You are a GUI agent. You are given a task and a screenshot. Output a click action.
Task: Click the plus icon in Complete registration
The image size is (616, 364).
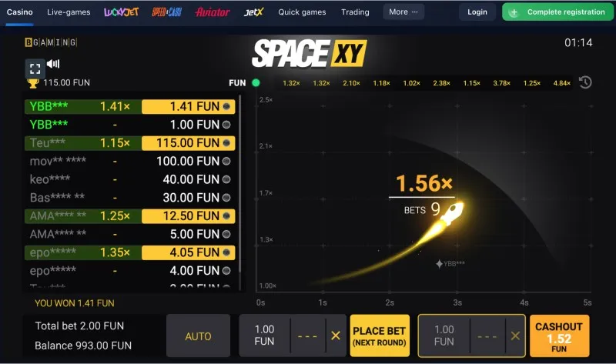(514, 12)
